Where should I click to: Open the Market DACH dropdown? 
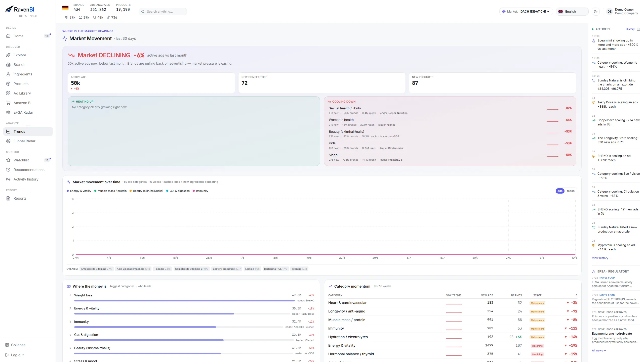(x=526, y=12)
